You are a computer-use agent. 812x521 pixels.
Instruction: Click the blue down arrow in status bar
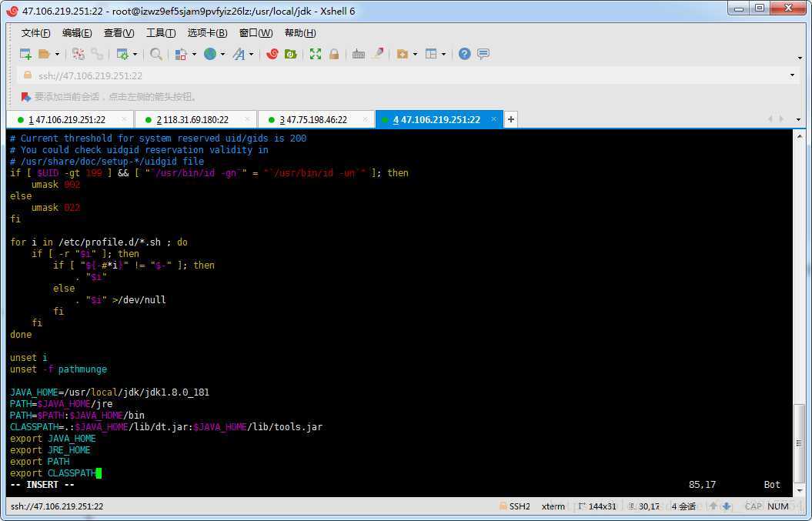pyautogui.click(x=725, y=506)
